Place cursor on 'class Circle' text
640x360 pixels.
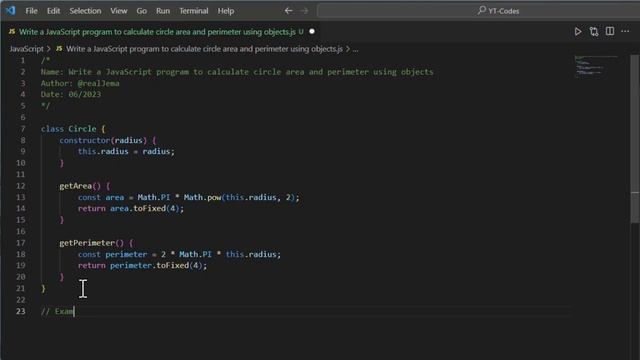[x=69, y=129]
